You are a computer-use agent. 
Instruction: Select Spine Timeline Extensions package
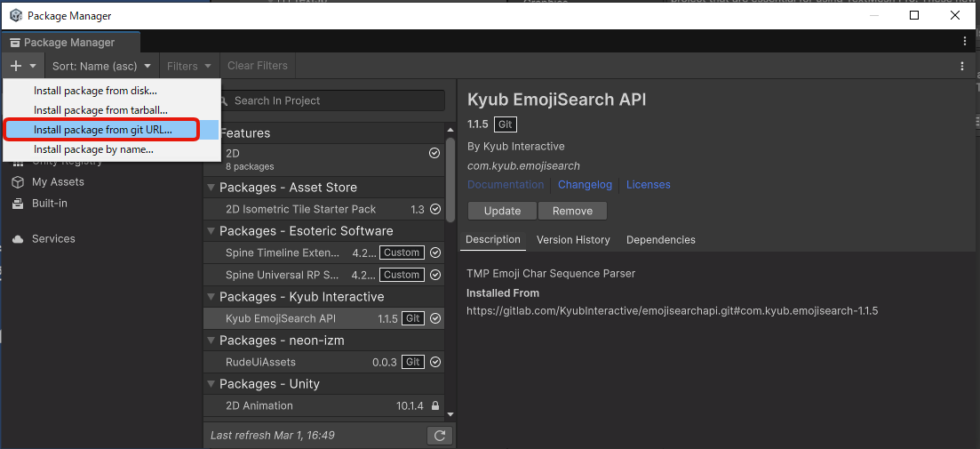[324, 253]
